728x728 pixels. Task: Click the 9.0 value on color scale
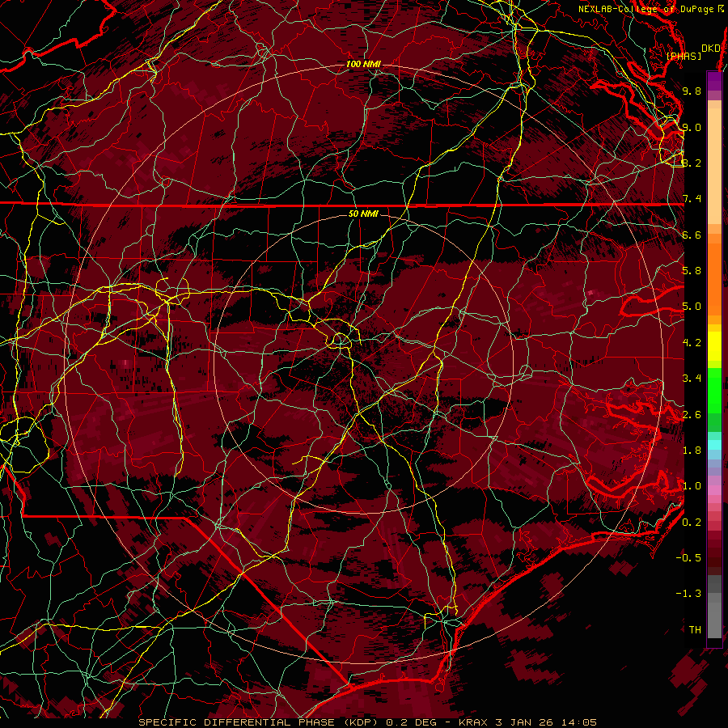[x=692, y=127]
